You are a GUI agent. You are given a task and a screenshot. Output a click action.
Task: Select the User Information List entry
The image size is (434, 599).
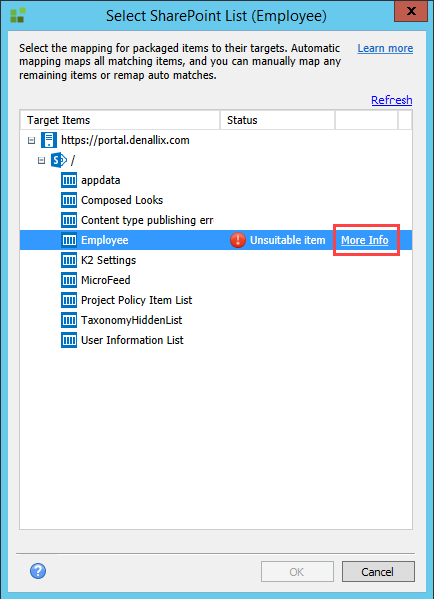[x=132, y=340]
